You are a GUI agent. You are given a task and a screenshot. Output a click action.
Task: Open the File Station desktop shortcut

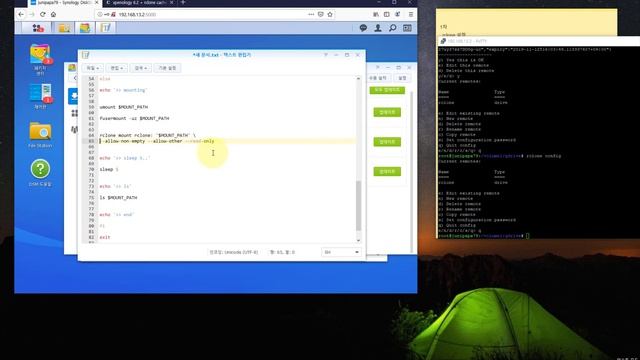pyautogui.click(x=40, y=135)
